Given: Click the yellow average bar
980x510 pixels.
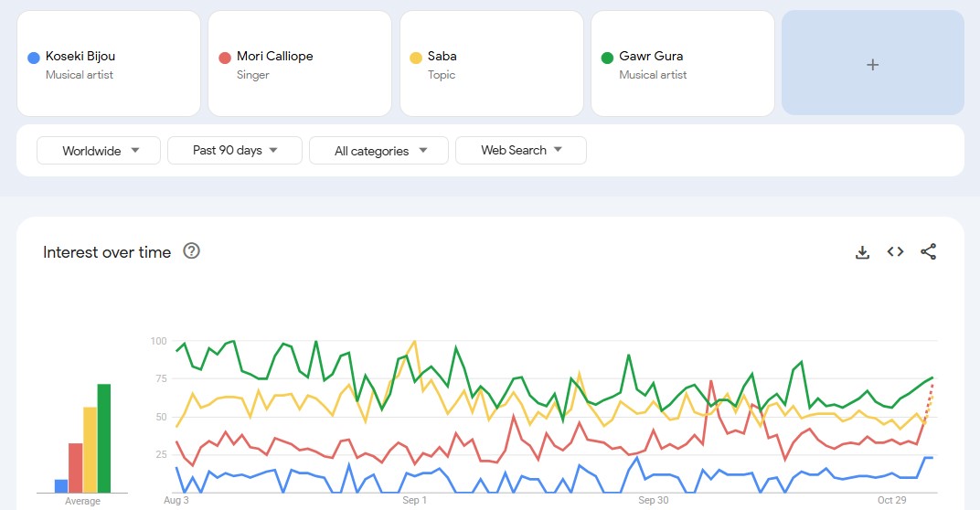Looking at the screenshot, I should click(x=90, y=450).
